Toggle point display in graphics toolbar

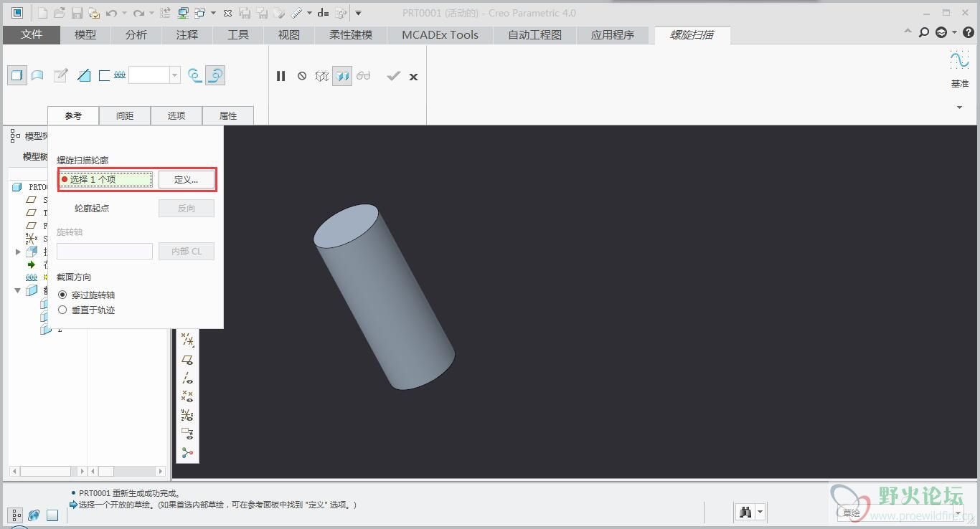(187, 396)
